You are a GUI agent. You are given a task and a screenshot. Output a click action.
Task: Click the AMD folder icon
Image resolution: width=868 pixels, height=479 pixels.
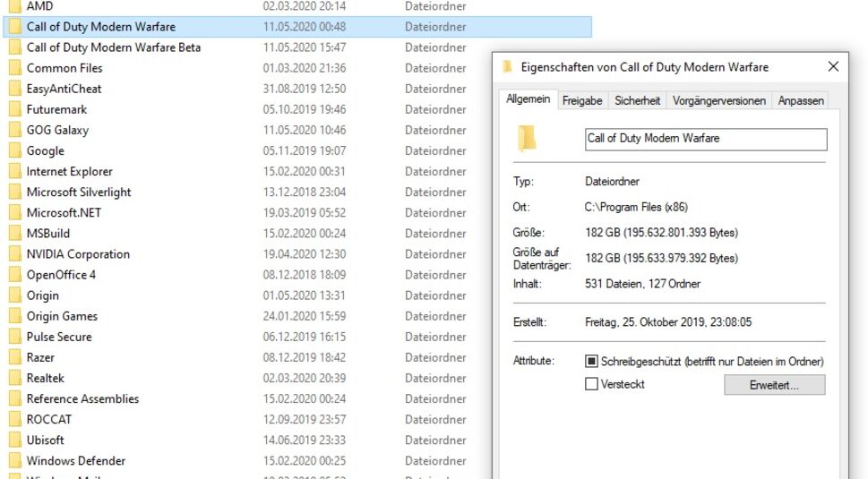[14, 6]
